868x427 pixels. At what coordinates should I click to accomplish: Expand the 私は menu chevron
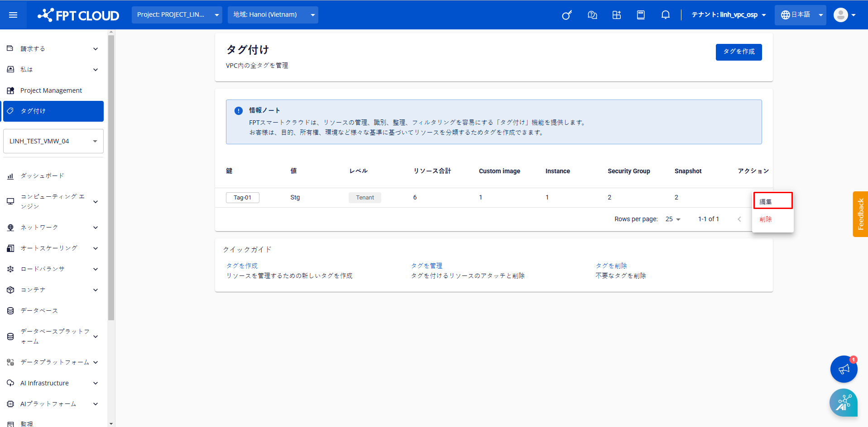(96, 70)
